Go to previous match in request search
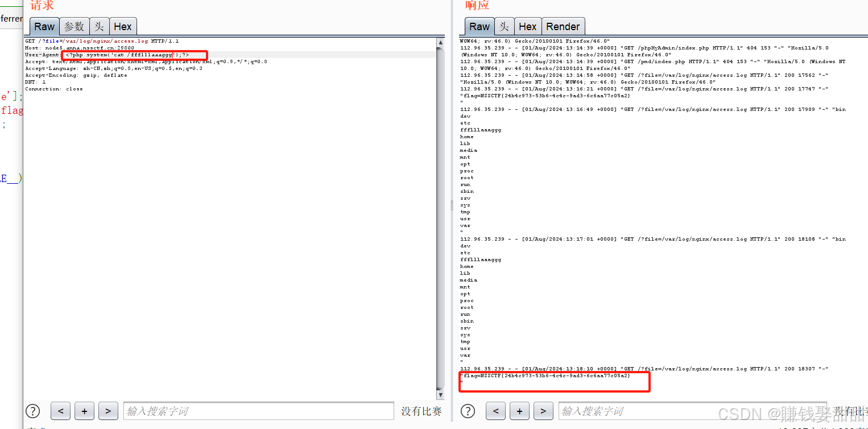The height and width of the screenshot is (429, 868). click(61, 411)
